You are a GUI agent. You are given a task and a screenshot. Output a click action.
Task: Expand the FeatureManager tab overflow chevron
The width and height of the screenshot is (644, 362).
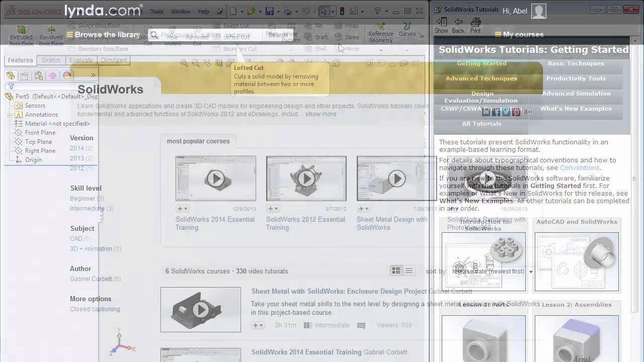[x=93, y=75]
